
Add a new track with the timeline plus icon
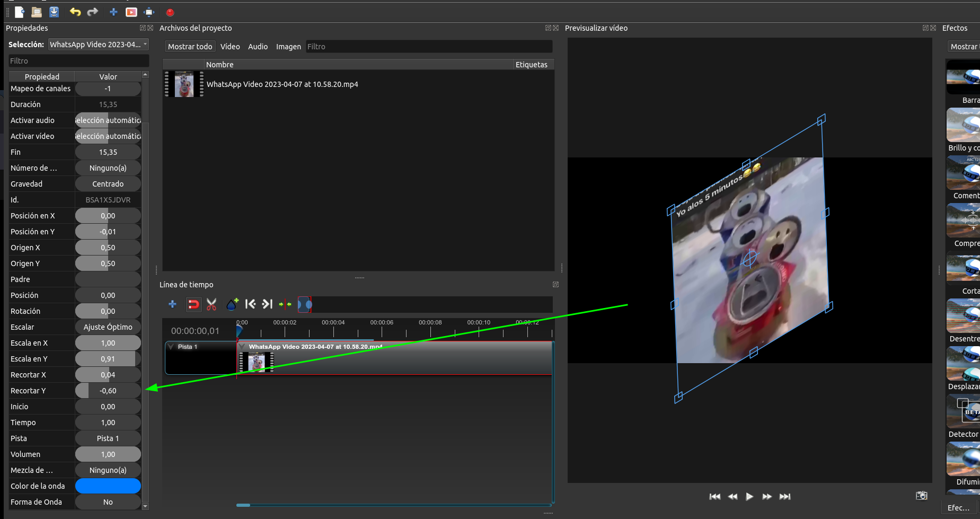[172, 304]
